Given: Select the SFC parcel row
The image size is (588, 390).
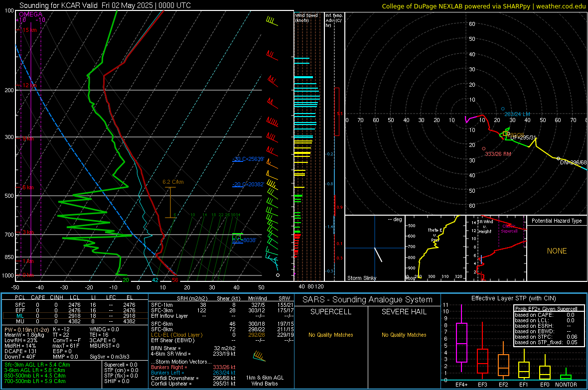Looking at the screenshot, I should (75, 305).
